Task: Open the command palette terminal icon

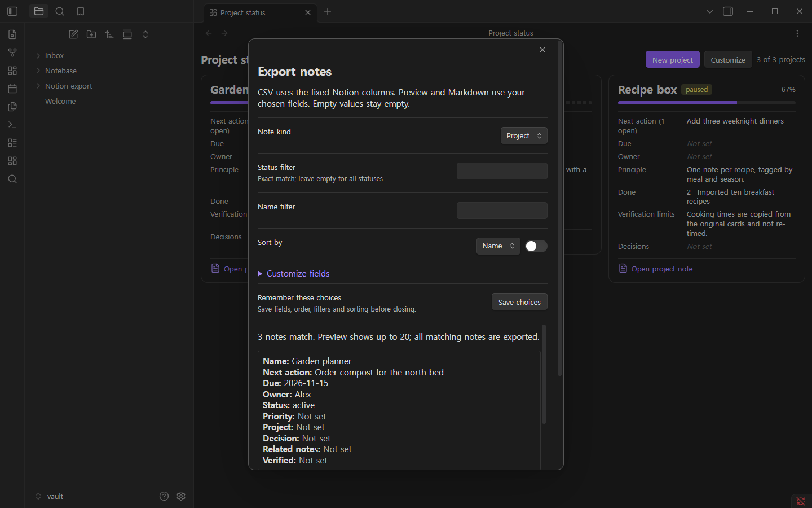Action: point(12,125)
